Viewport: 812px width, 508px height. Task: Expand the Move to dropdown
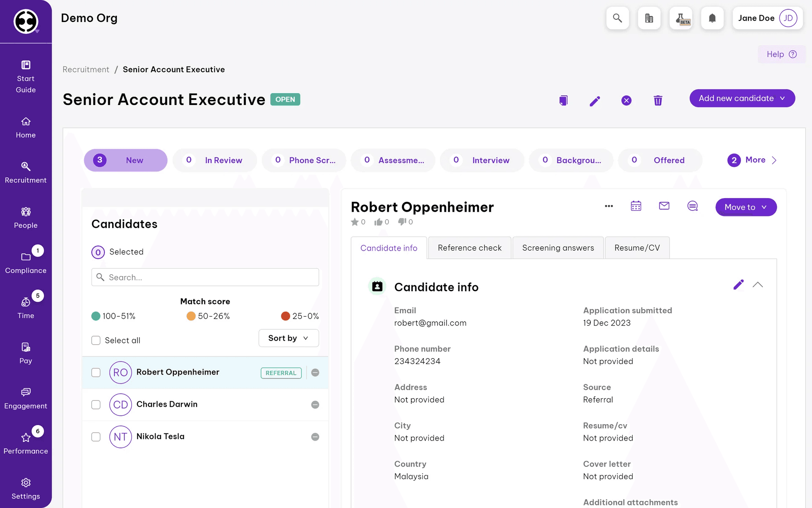746,207
